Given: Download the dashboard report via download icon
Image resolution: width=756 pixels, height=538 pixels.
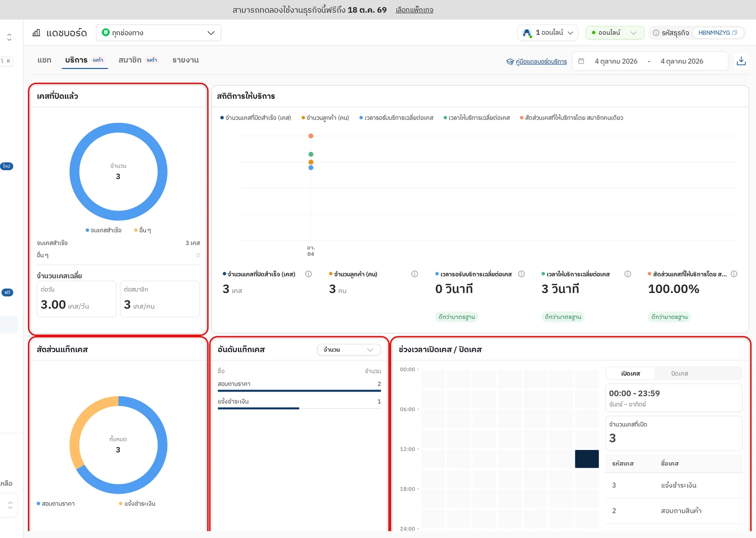Looking at the screenshot, I should 741,61.
